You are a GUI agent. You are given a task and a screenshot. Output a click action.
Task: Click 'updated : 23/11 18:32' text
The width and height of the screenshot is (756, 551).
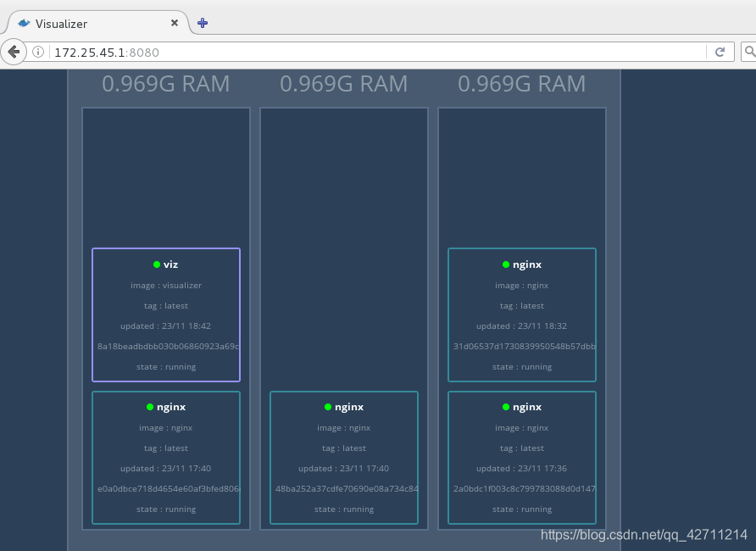point(522,326)
